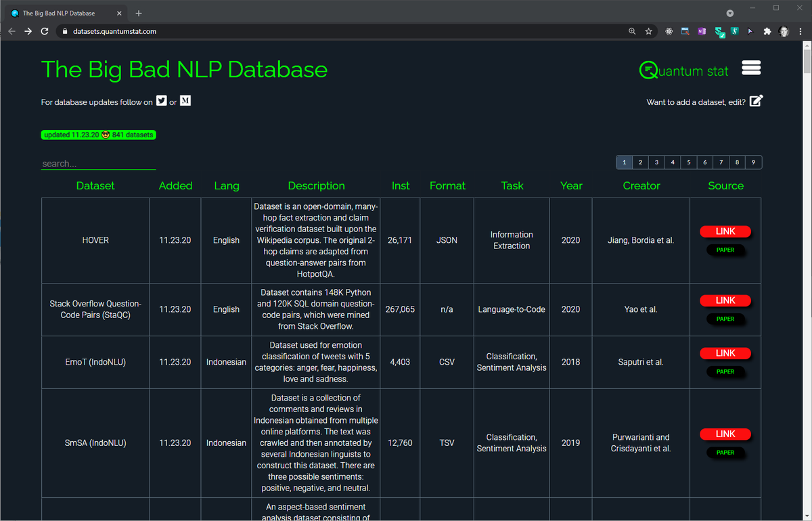Viewport: 812px width, 521px height.
Task: Open the PAPER button for StaQC row
Action: (x=725, y=319)
